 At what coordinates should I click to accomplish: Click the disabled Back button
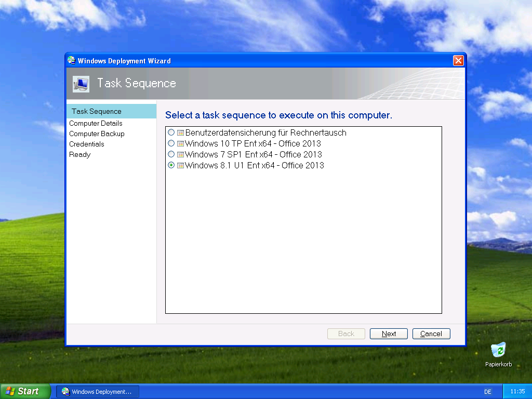click(346, 334)
